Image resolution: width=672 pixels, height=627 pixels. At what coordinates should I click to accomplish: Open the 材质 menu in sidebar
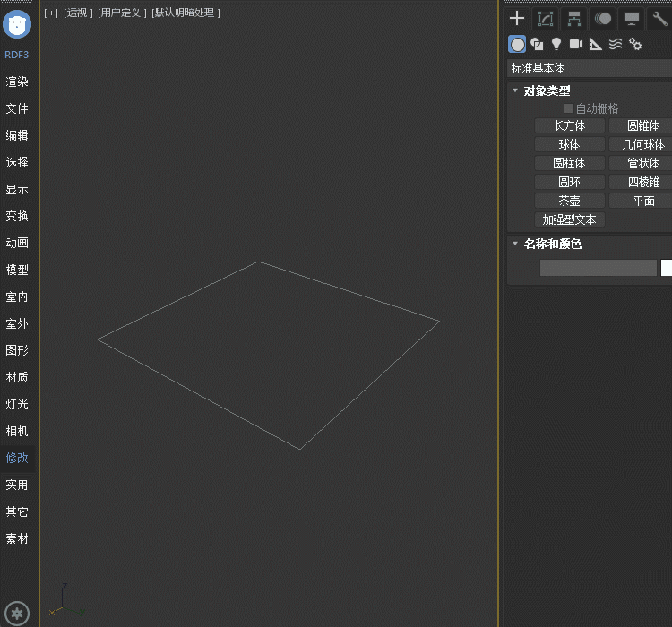17,377
